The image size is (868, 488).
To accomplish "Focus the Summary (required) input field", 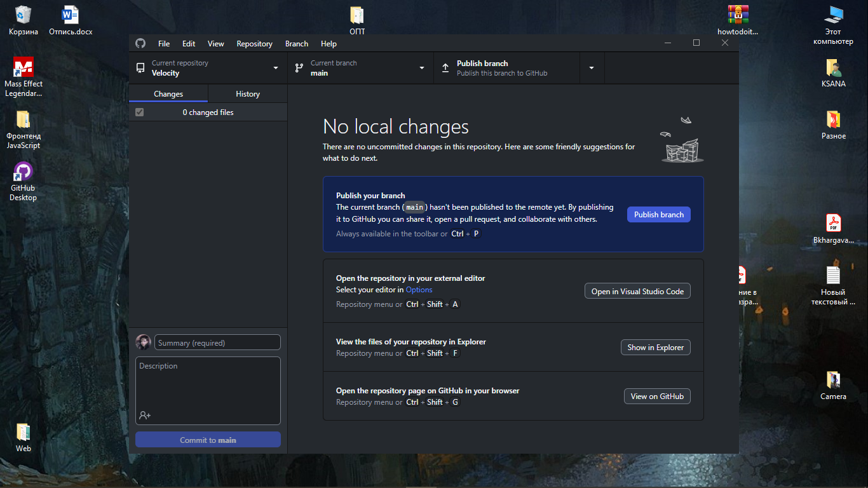I will coord(217,342).
